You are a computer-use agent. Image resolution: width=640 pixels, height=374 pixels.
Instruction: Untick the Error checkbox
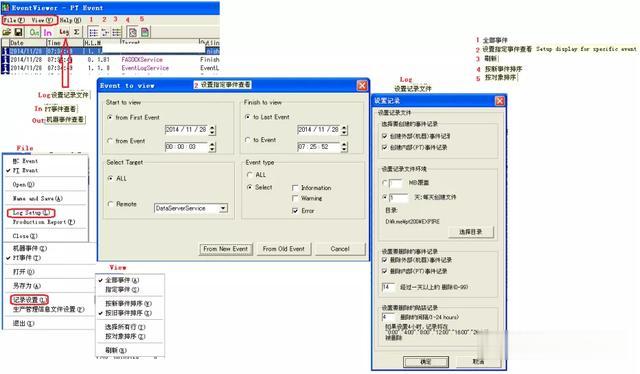[x=295, y=211]
